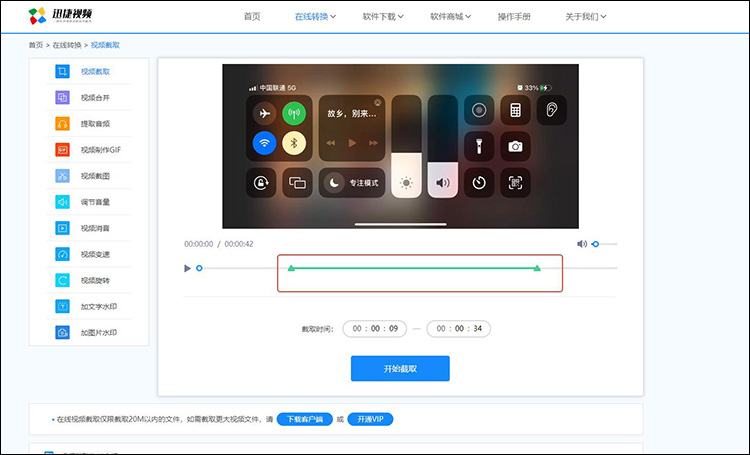Play the video with the triangle button
The width and height of the screenshot is (750, 455).
(x=188, y=268)
